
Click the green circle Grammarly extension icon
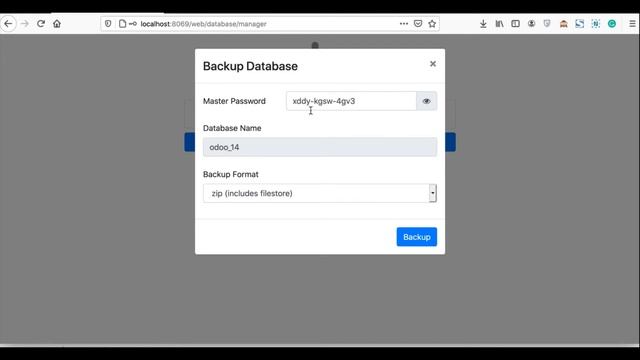(612, 24)
